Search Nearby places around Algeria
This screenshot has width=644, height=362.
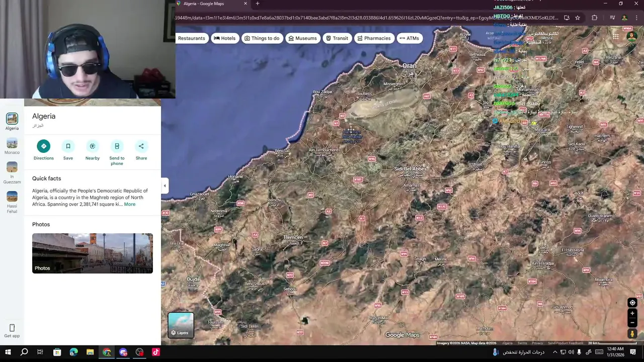click(93, 146)
